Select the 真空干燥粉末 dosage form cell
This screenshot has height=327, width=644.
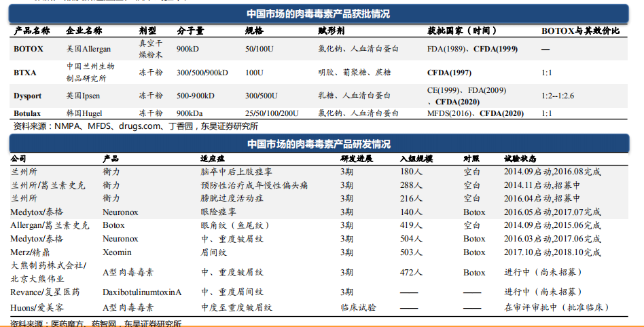[151, 49]
